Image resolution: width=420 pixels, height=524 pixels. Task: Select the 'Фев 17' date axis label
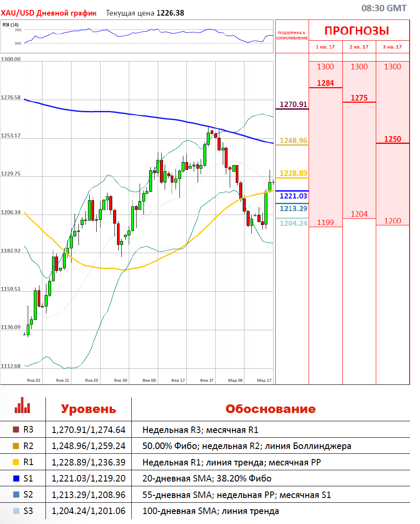[x=178, y=380]
